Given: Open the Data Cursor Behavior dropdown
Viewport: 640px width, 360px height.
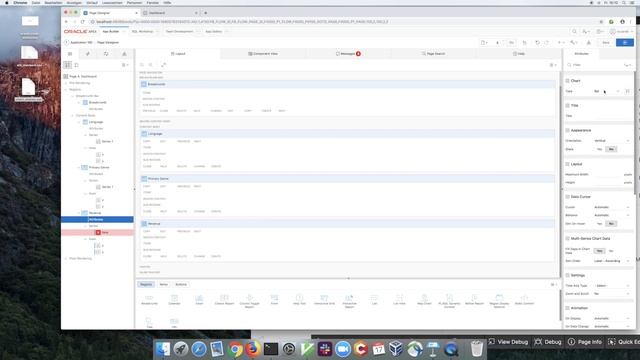Looking at the screenshot, I should (612, 215).
